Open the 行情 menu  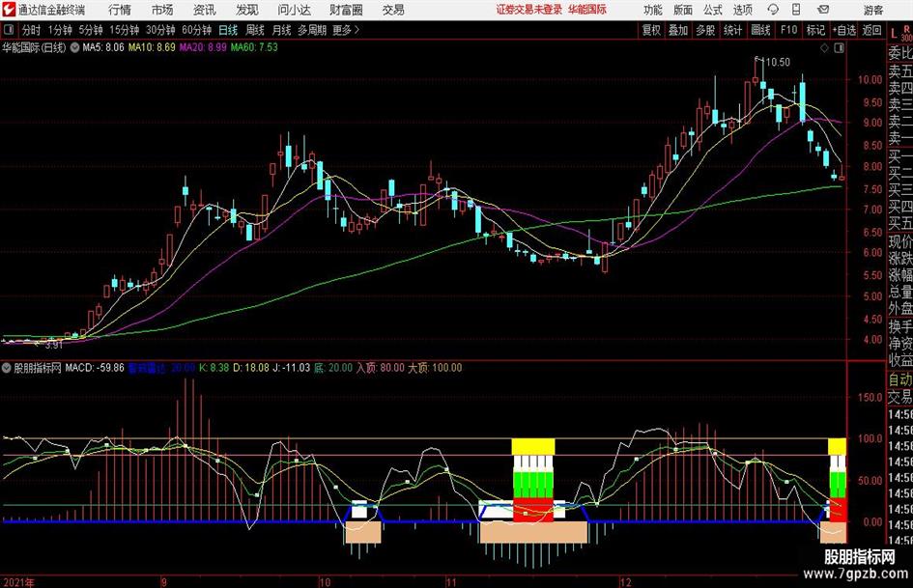(120, 10)
